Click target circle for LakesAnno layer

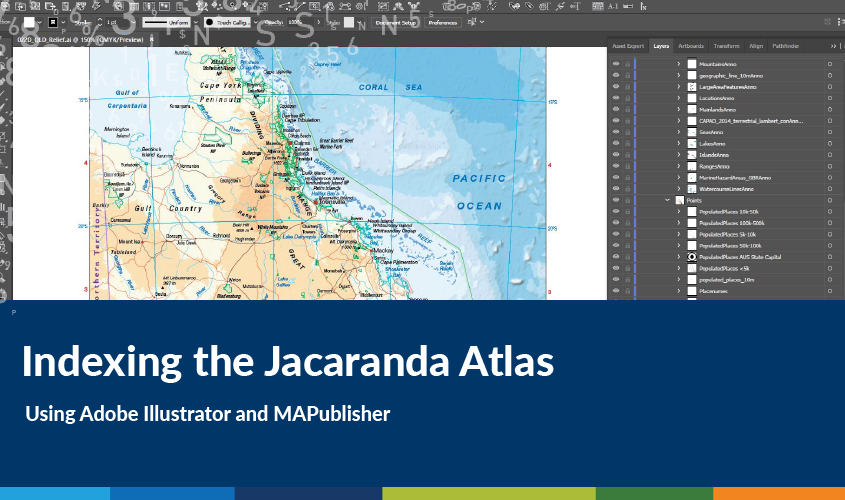tap(830, 143)
